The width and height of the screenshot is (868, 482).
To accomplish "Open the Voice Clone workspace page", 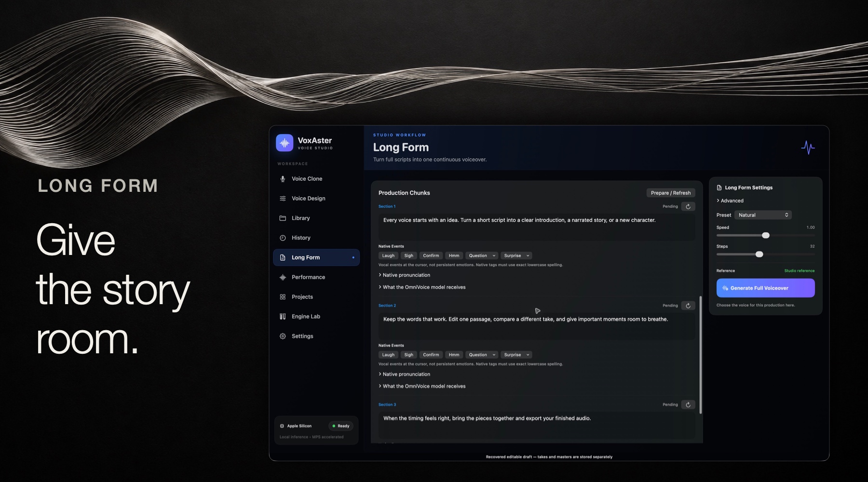I will point(316,179).
